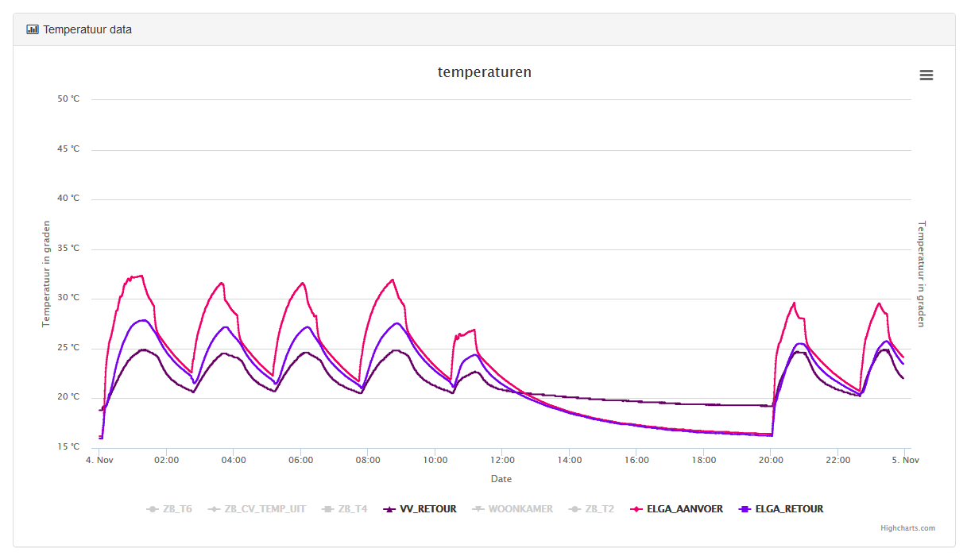Open the chart context menu hamburger icon
967x560 pixels.
coord(926,75)
